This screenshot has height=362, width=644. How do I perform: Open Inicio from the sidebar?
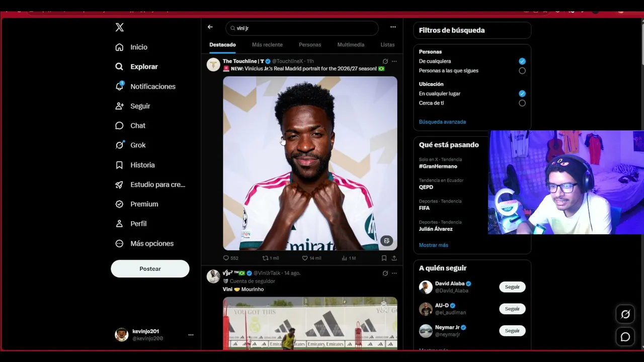pyautogui.click(x=131, y=47)
